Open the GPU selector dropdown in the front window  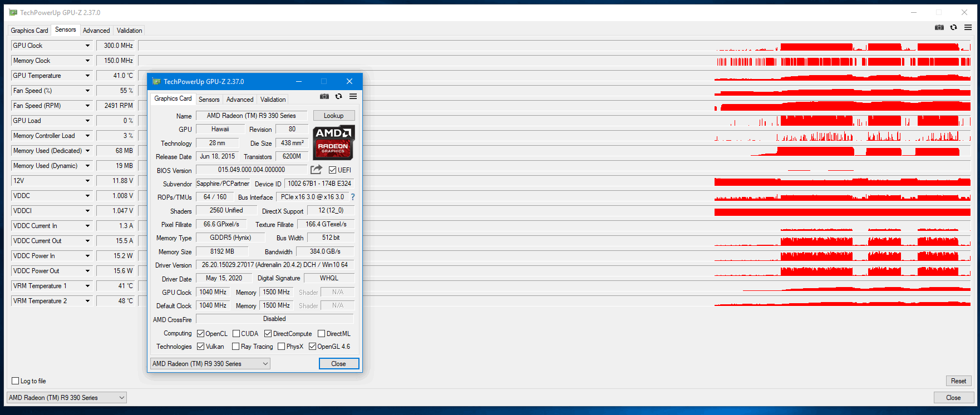(x=210, y=364)
